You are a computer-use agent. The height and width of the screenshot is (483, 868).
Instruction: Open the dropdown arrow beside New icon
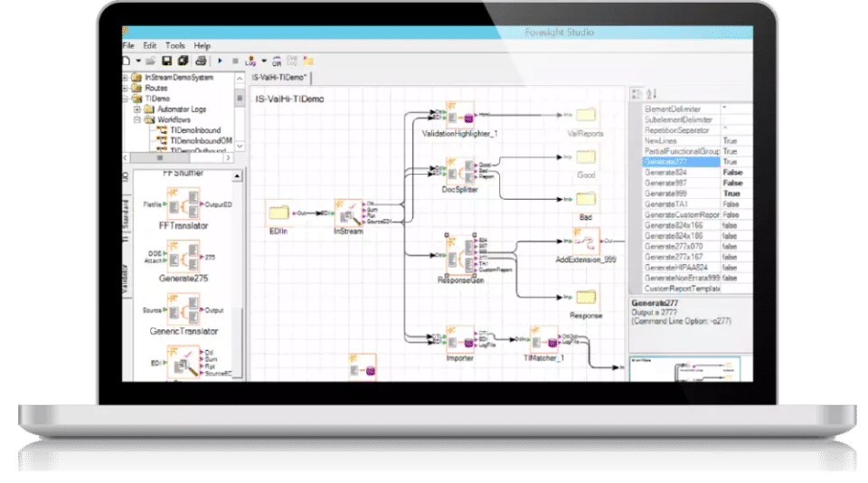pyautogui.click(x=138, y=61)
